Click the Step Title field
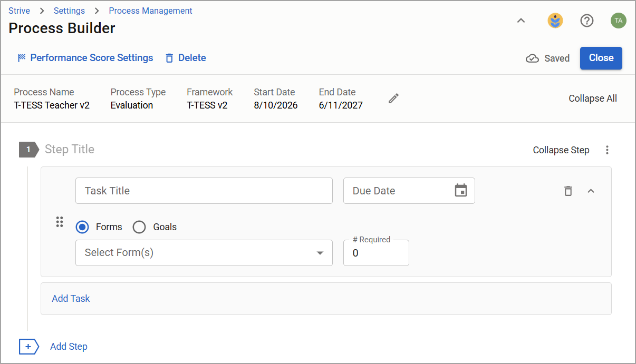The height and width of the screenshot is (364, 636). pyautogui.click(x=70, y=150)
